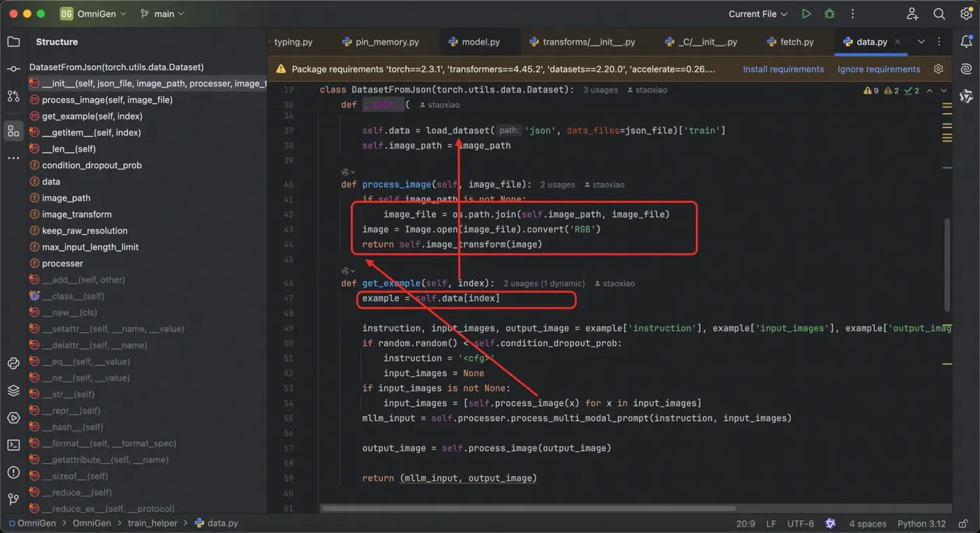This screenshot has height=533, width=980.
Task: Go to previous highlighted problem arrow
Action: 930,90
